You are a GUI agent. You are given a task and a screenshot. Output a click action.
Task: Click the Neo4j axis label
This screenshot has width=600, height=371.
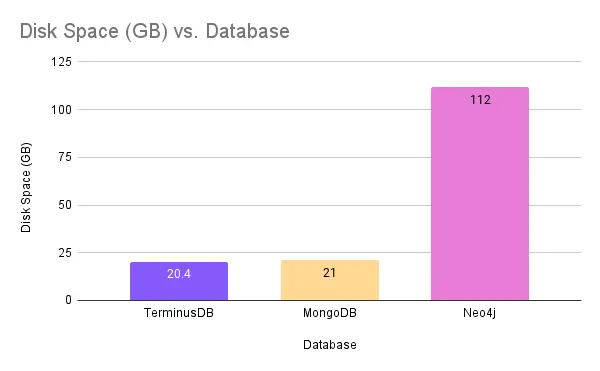(x=479, y=313)
